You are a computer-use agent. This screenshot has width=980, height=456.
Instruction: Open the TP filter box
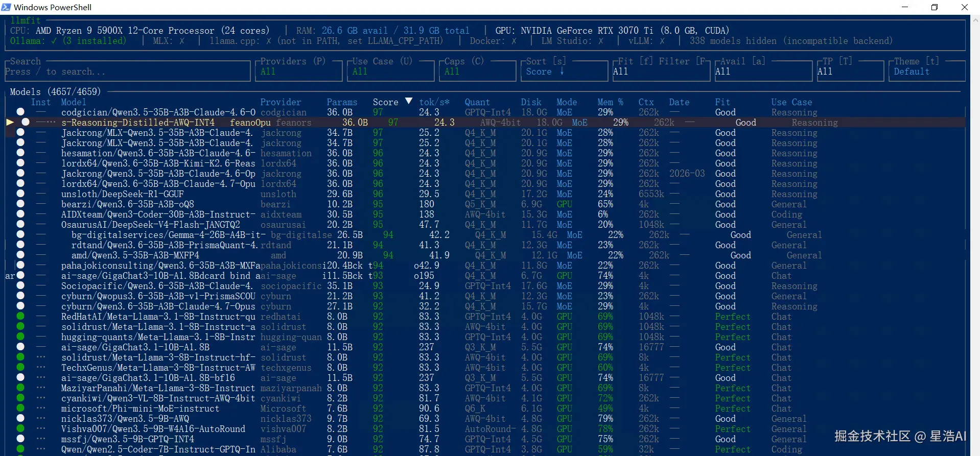pos(851,71)
